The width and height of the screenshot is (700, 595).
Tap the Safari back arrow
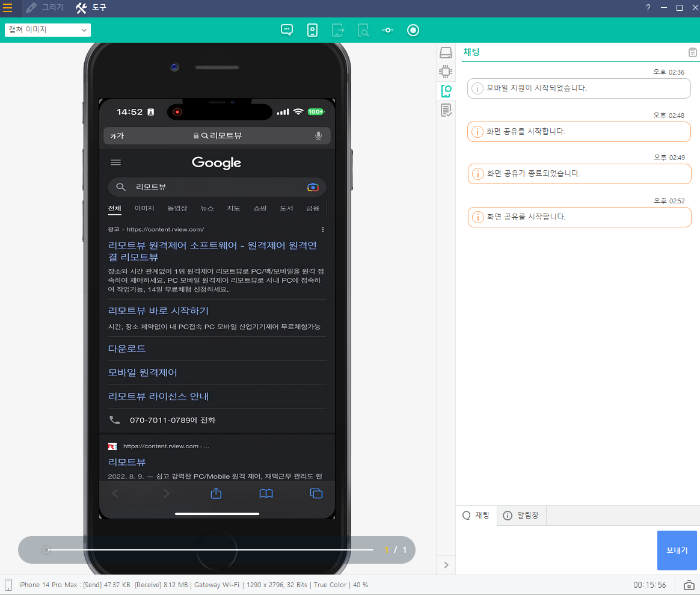pos(115,493)
